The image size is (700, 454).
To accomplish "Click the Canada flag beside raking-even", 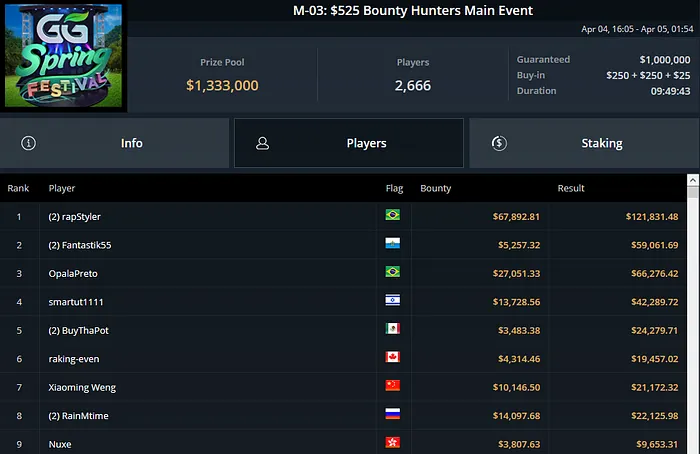I will [x=393, y=357].
